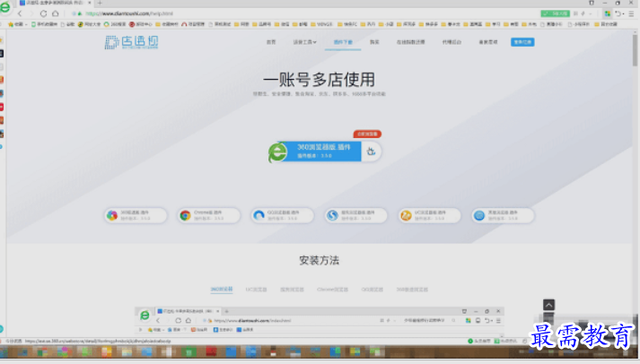The image size is (640, 364).
Task: Click the favorites star bookmark folder
Action: click(x=16, y=24)
